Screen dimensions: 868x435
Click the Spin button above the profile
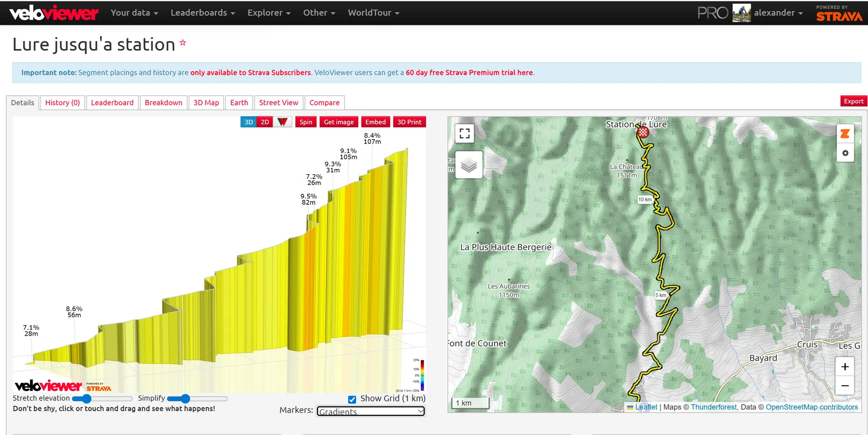(305, 122)
